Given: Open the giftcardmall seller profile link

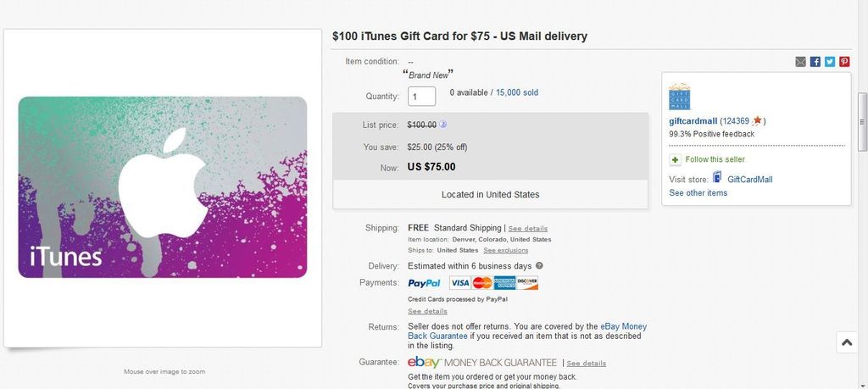Looking at the screenshot, I should pyautogui.click(x=693, y=121).
